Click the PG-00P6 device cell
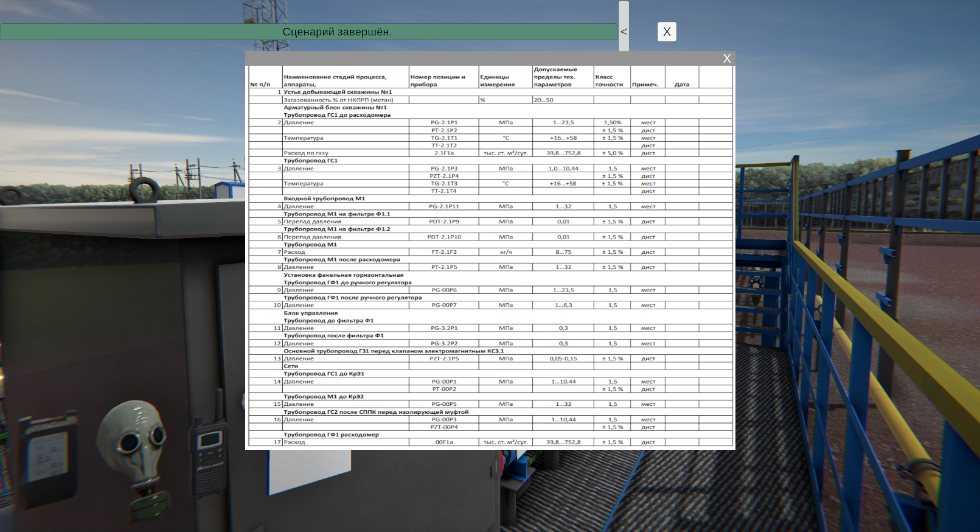 pos(444,290)
